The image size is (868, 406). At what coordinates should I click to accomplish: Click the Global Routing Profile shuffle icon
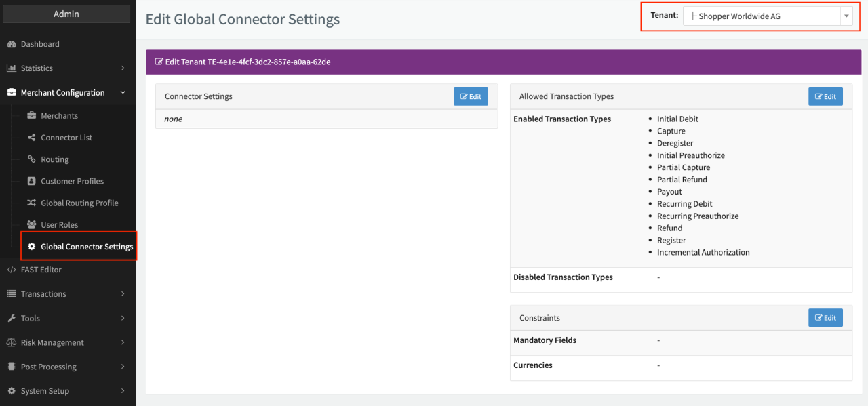(x=32, y=203)
